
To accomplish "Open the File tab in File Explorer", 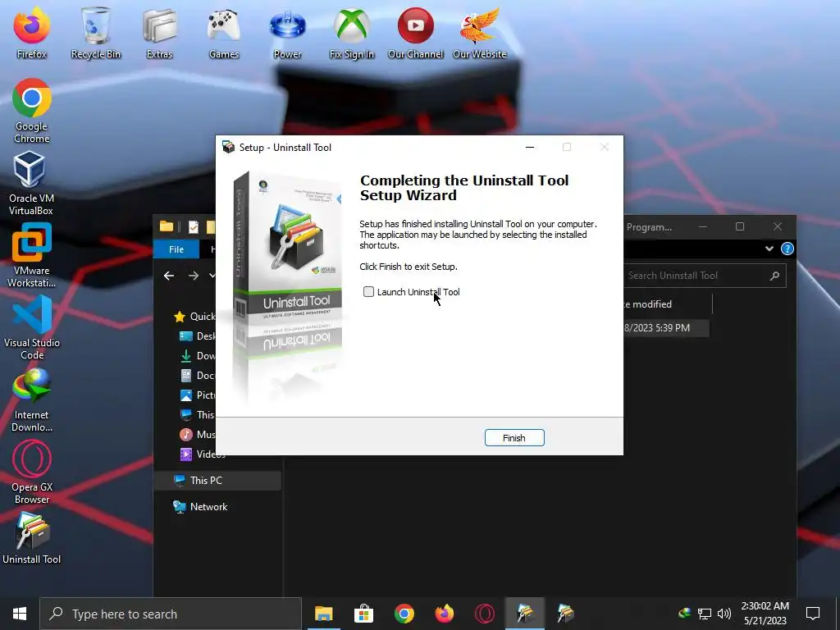I will 176,249.
